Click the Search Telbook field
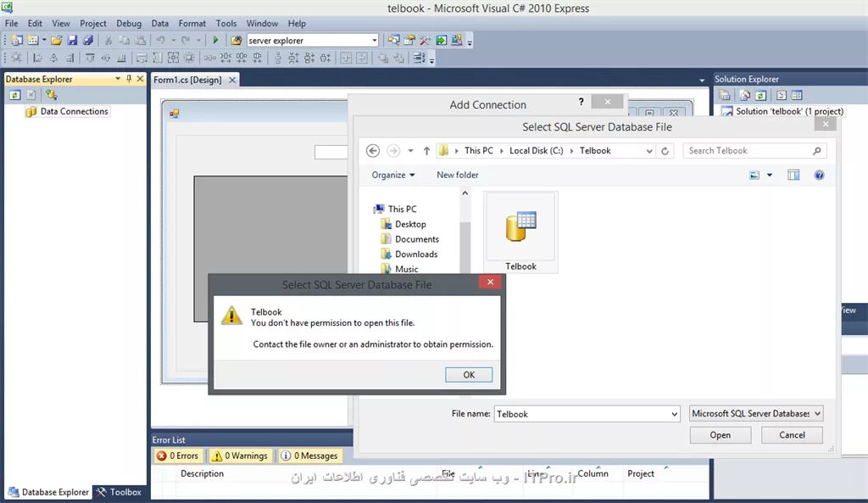 [x=755, y=151]
